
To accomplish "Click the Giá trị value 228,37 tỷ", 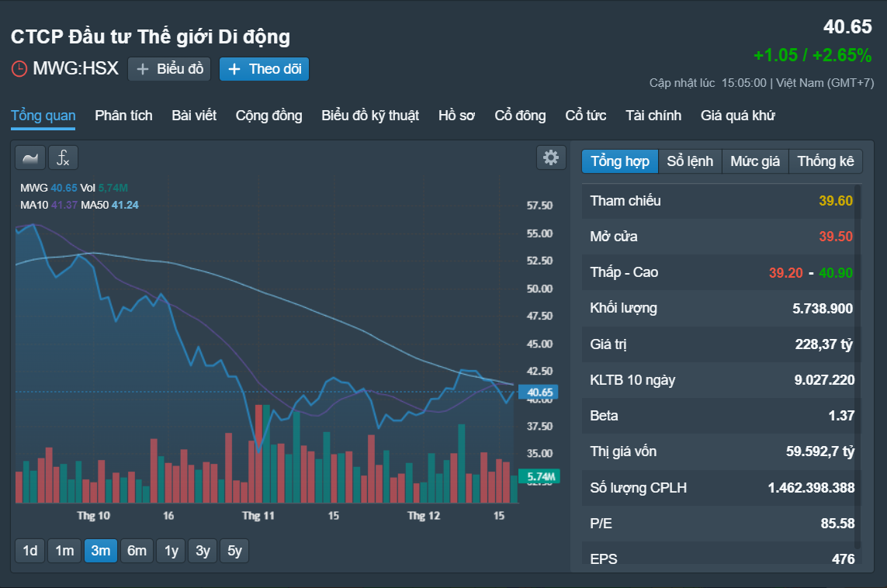I will [x=824, y=344].
